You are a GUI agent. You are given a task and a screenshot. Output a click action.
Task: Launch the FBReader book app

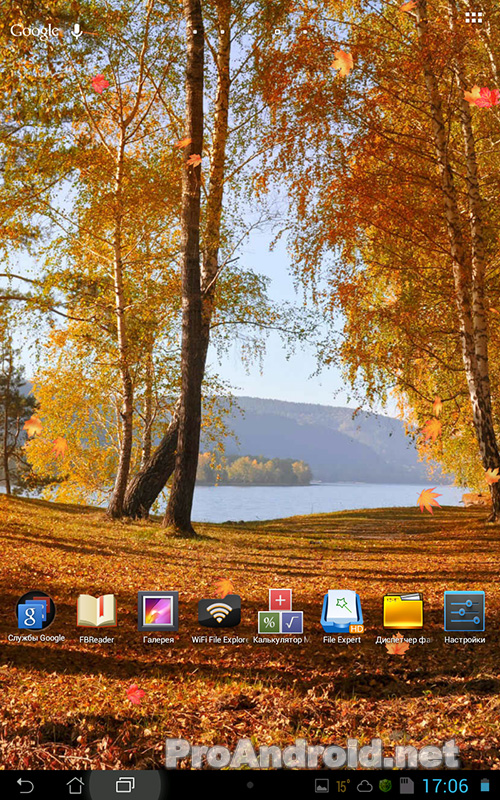coord(96,611)
